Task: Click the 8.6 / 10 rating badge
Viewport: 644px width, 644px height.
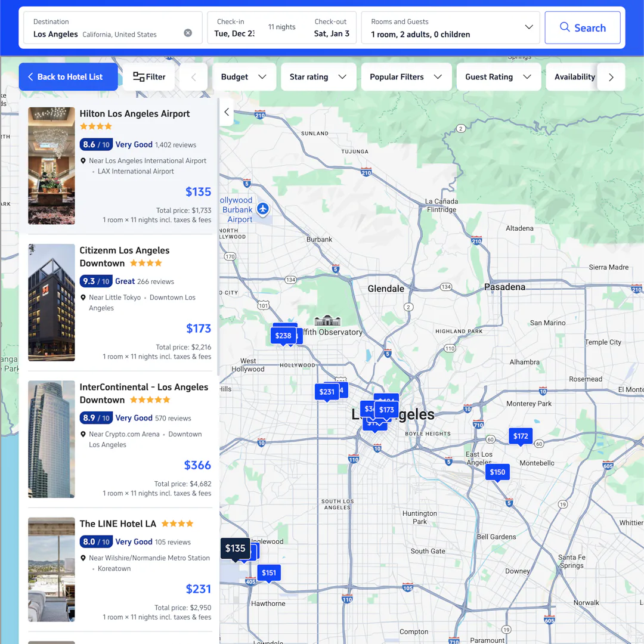Action: [x=96, y=144]
